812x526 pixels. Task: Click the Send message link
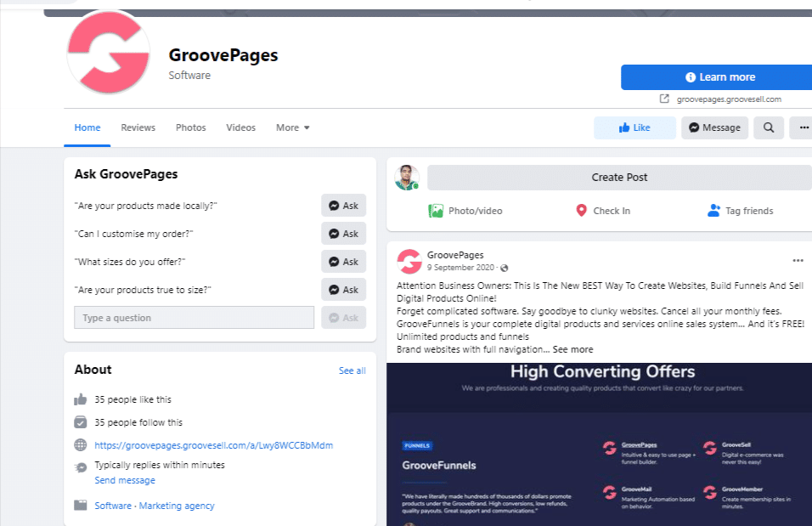pos(125,480)
